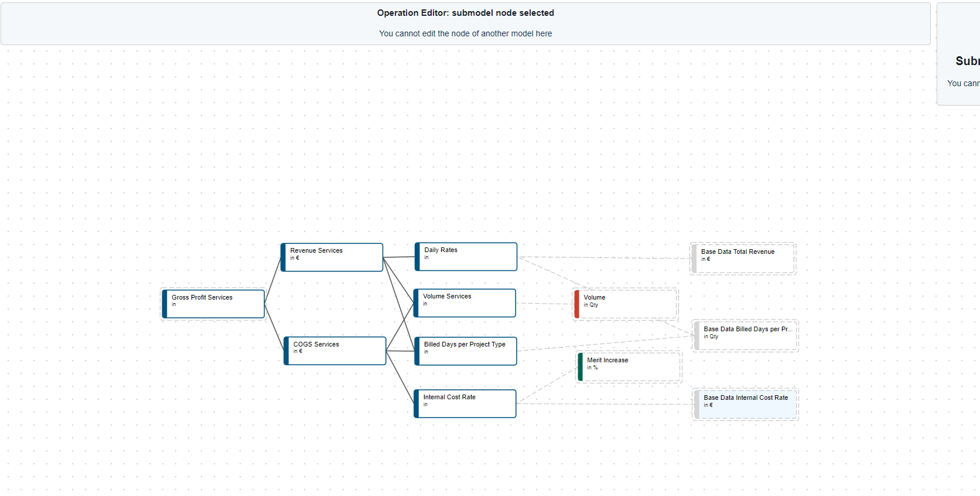Click the dashed connector between Volume Services and Volume
The image size is (980, 496).
click(x=545, y=304)
